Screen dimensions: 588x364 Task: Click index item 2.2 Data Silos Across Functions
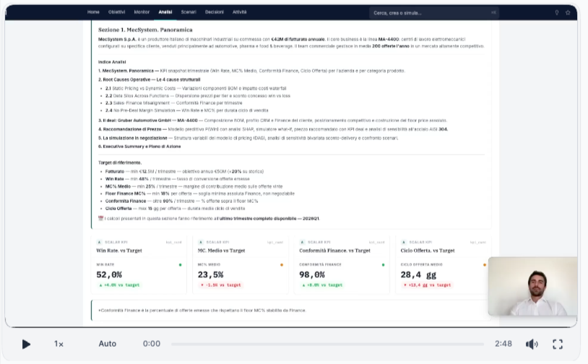click(198, 95)
